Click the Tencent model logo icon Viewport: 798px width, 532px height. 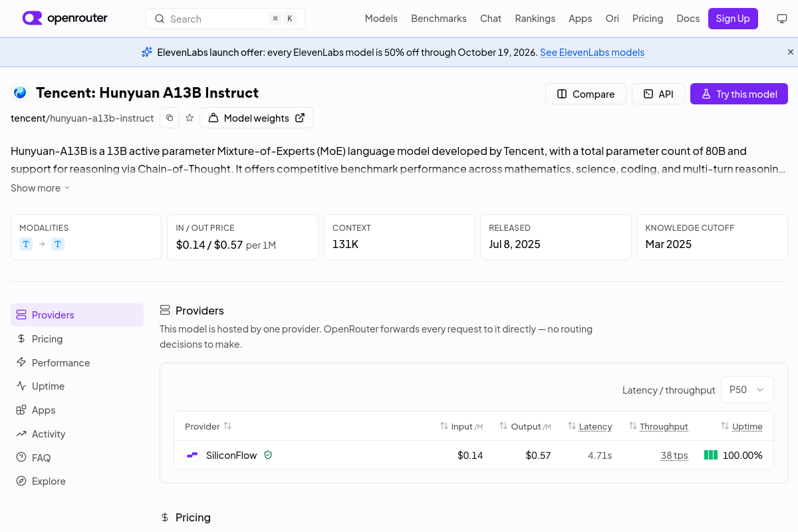click(x=20, y=93)
